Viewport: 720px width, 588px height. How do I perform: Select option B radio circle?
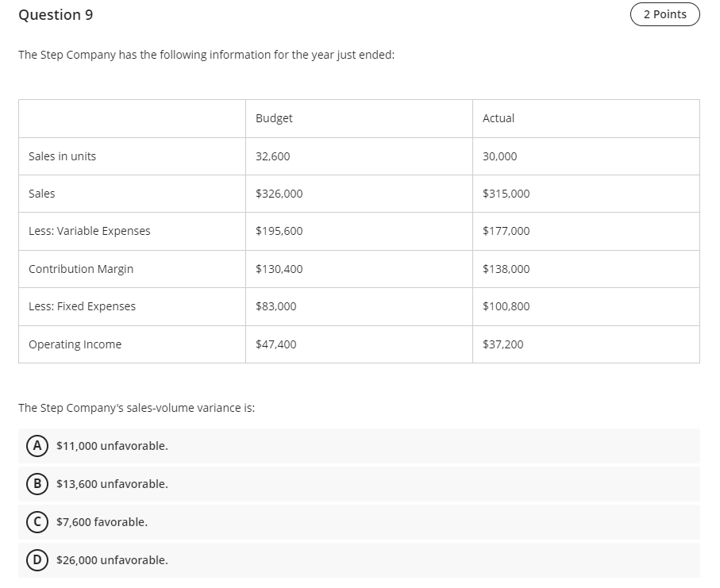tap(37, 484)
